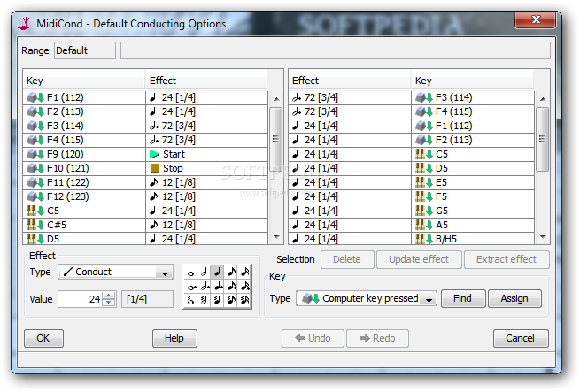
Task: Click the Effect column header of the left list
Action: (207, 81)
